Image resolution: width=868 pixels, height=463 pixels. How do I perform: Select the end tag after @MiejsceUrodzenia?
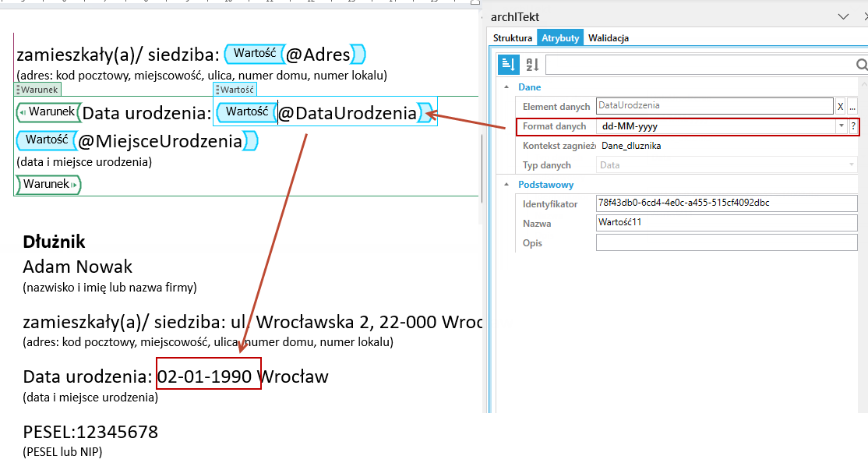click(251, 140)
